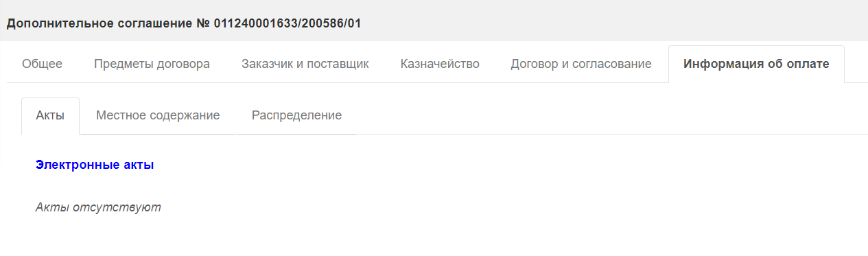868x256 pixels.
Task: Click empty space right of Распределение sub-tab
Action: pos(611,115)
